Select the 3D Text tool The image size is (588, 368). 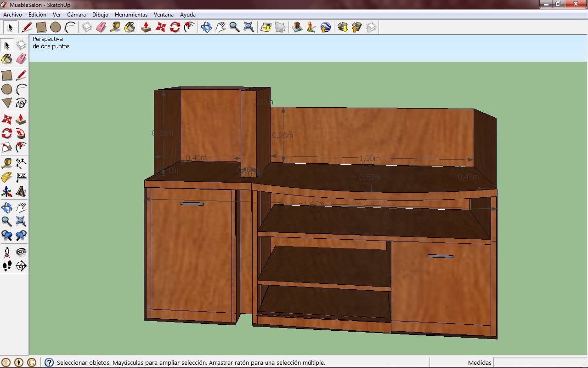point(21,191)
